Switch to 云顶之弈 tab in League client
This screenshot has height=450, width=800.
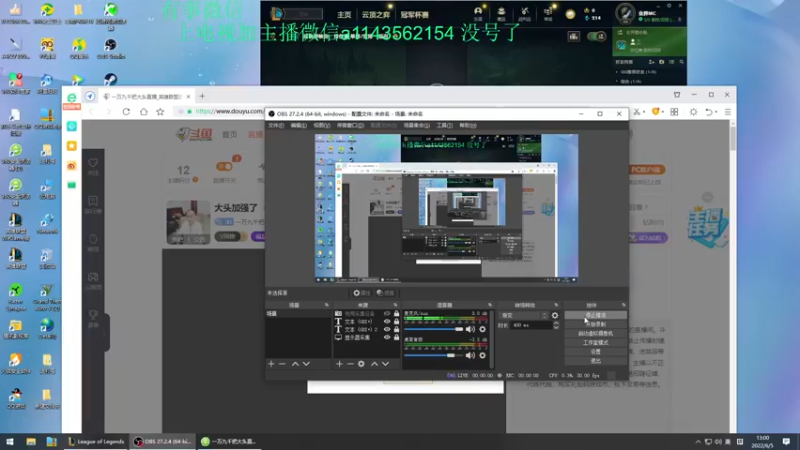click(x=376, y=15)
